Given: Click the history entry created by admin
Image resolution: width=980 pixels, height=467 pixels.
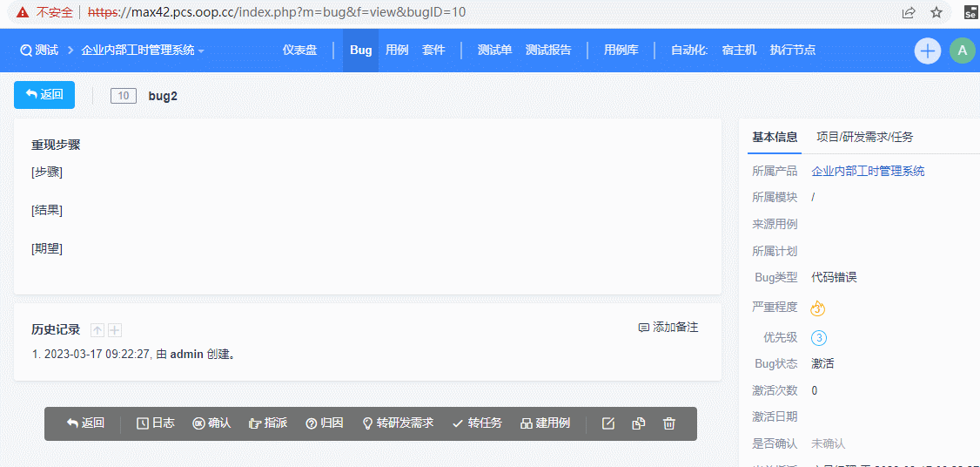Looking at the screenshot, I should tap(134, 355).
